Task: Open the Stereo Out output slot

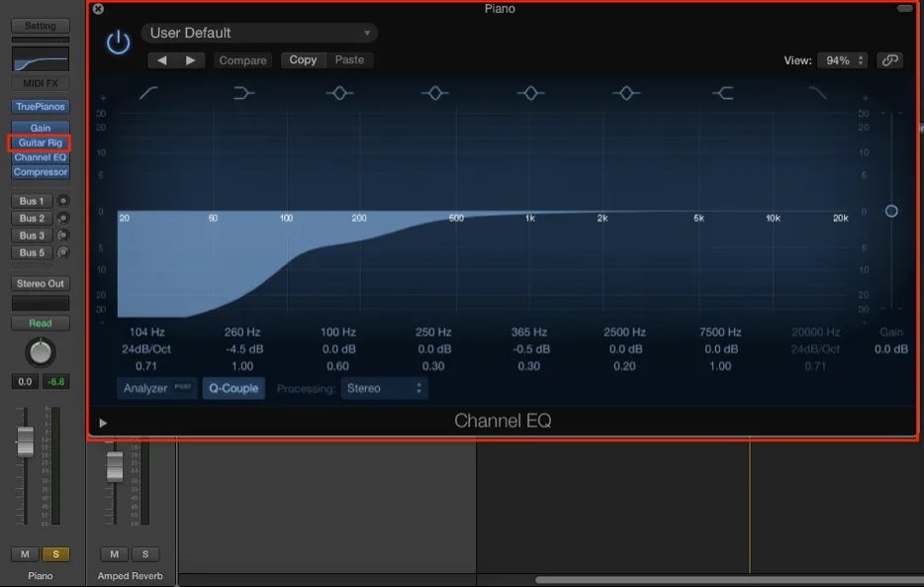Action: pos(41,283)
